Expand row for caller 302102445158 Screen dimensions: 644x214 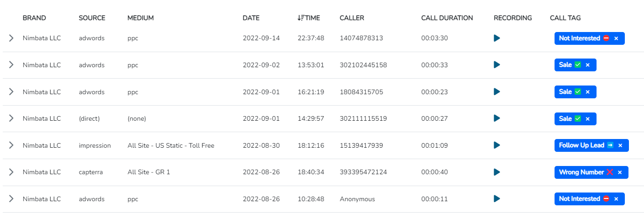point(11,65)
